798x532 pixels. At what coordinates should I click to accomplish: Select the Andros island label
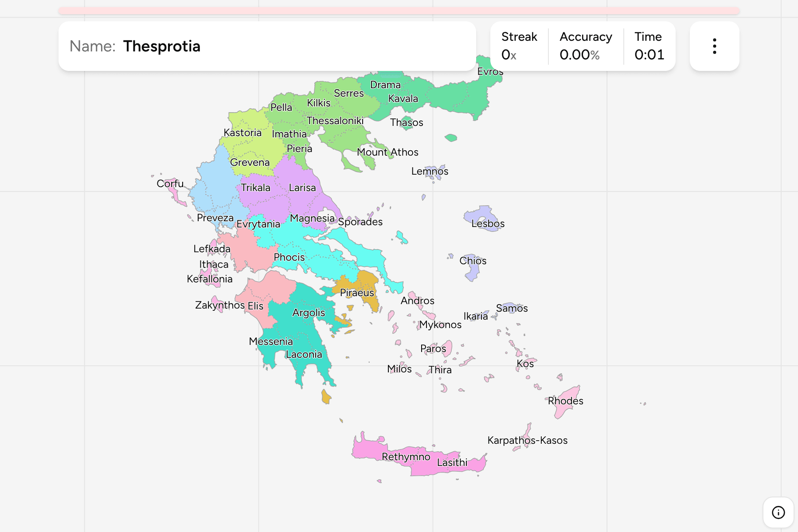point(417,301)
